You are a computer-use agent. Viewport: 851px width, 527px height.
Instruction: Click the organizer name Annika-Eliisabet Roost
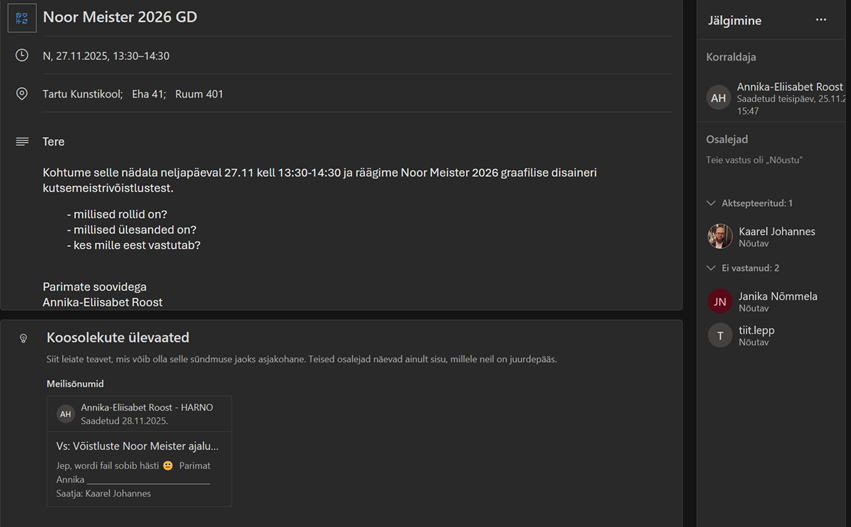point(789,88)
